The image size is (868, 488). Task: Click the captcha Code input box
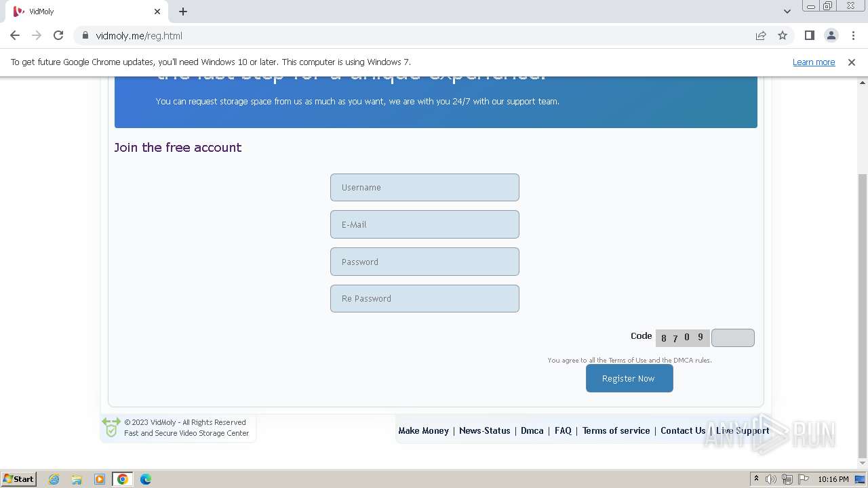tap(732, 338)
